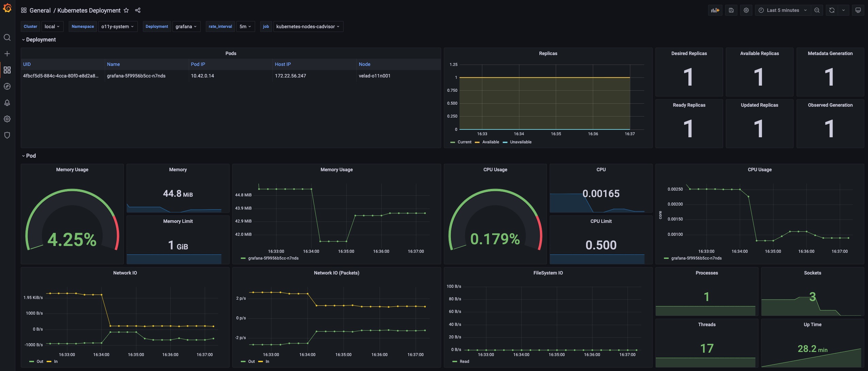Image resolution: width=868 pixels, height=371 pixels.
Task: Click the Host IP value 172.22.56.247
Action: (290, 76)
